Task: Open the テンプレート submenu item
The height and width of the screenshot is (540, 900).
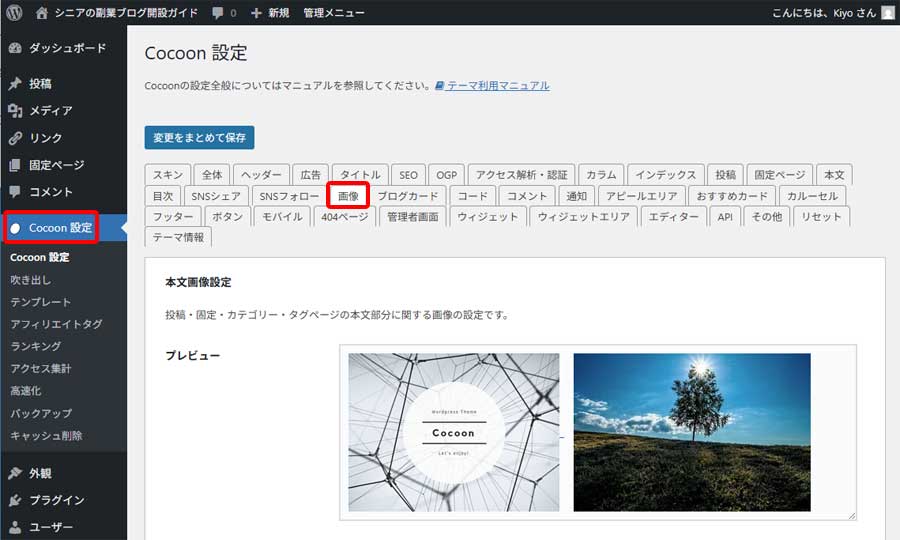Action: coord(40,302)
